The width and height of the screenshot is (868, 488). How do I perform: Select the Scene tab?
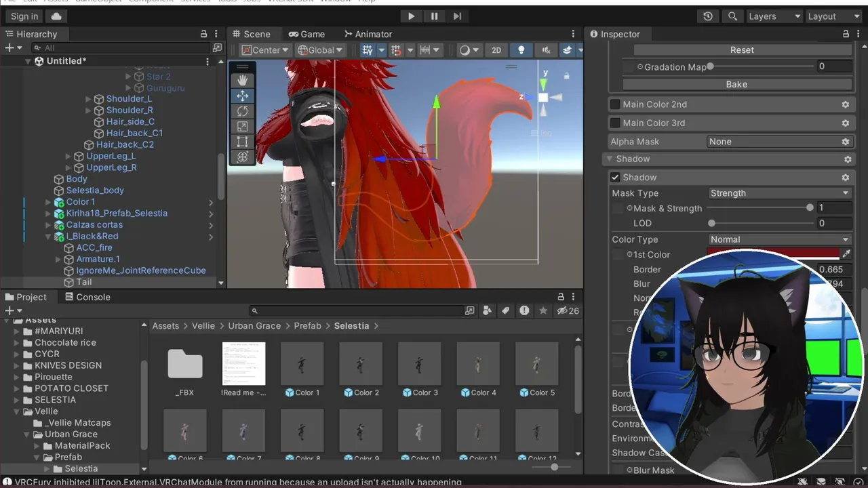tap(251, 34)
